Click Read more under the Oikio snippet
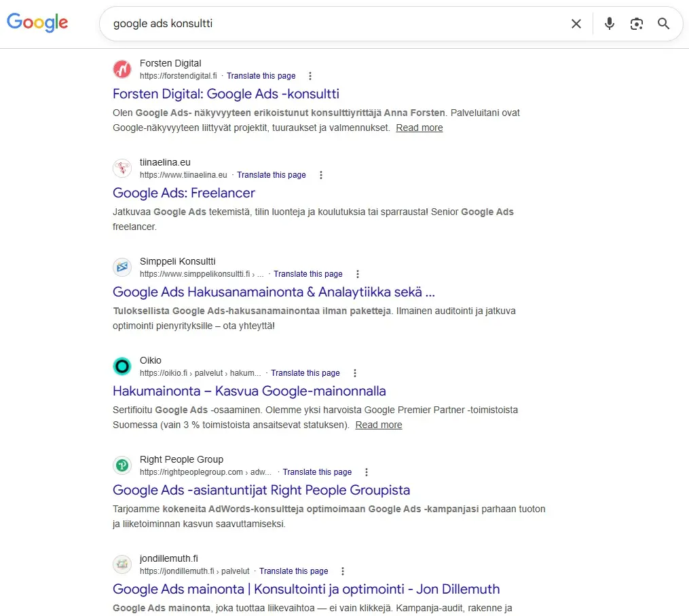The width and height of the screenshot is (689, 616). [379, 425]
